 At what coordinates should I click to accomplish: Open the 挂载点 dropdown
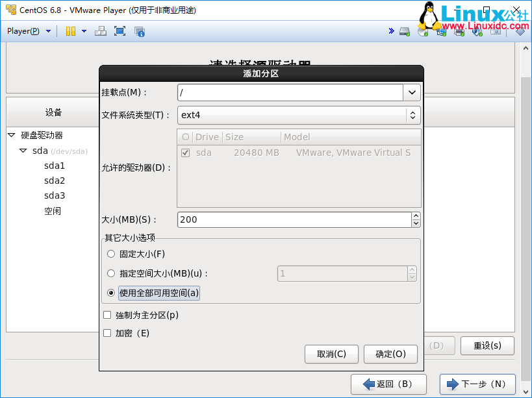pos(412,92)
